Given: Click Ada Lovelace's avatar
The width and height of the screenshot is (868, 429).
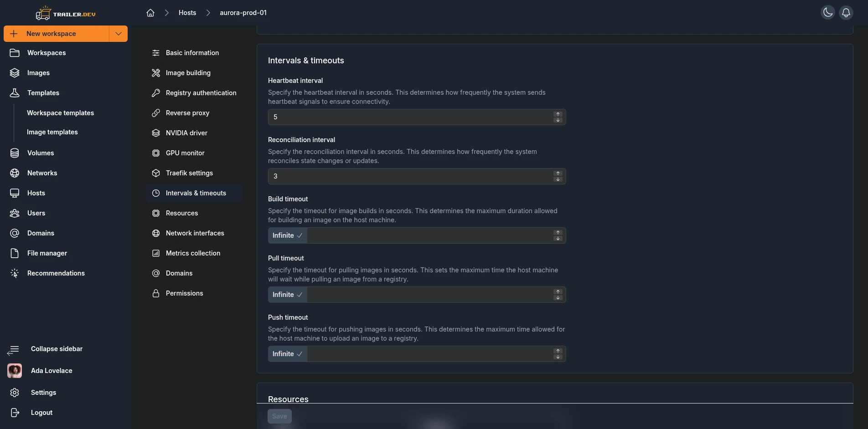Looking at the screenshot, I should 15,371.
